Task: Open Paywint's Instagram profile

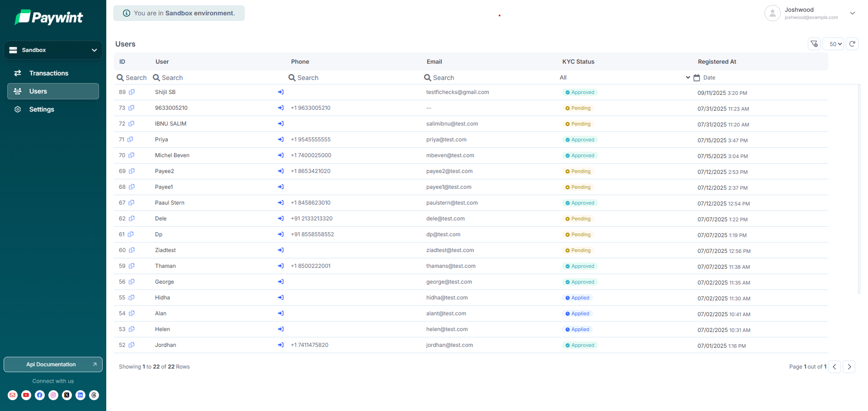Action: (x=53, y=395)
